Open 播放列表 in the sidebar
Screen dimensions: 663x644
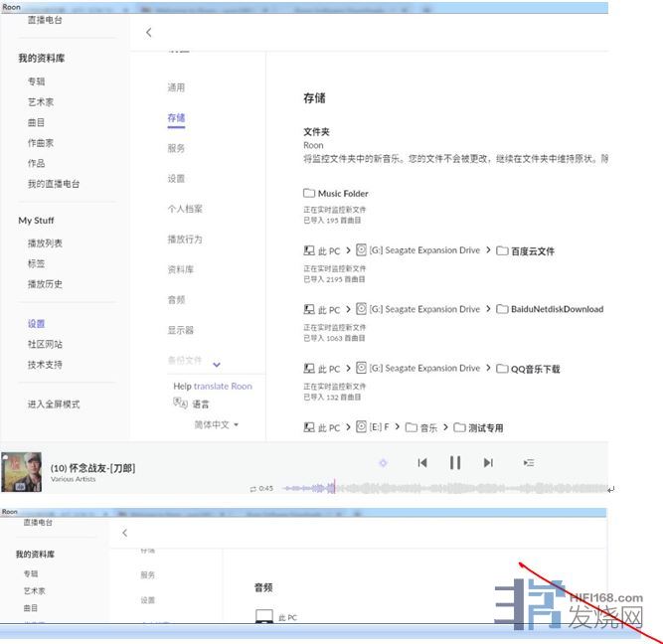tap(45, 243)
